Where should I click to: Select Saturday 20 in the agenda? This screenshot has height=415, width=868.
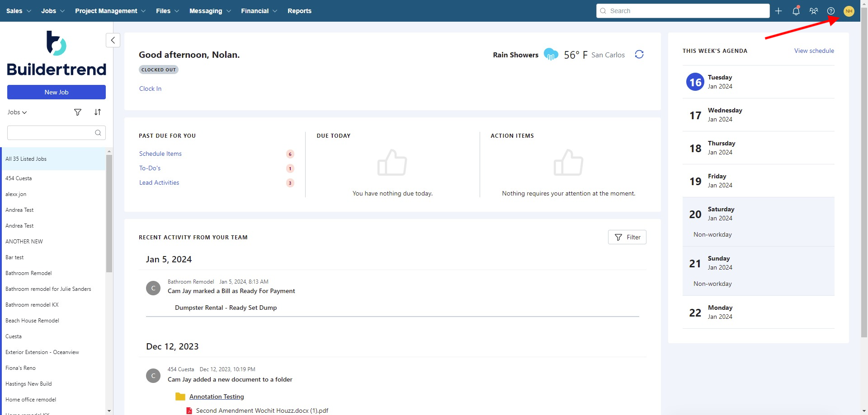coord(759,222)
